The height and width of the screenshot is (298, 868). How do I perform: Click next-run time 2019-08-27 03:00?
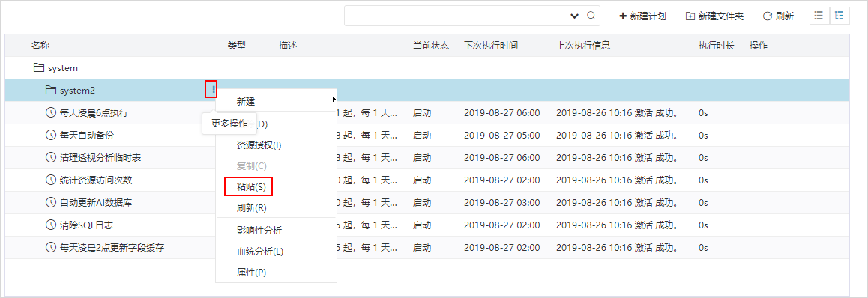501,202
